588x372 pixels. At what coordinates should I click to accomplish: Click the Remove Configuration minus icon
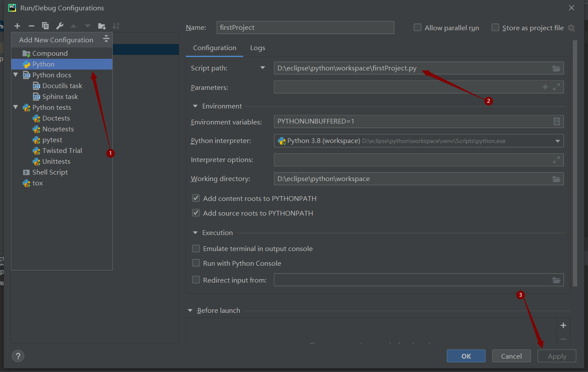pyautogui.click(x=31, y=26)
